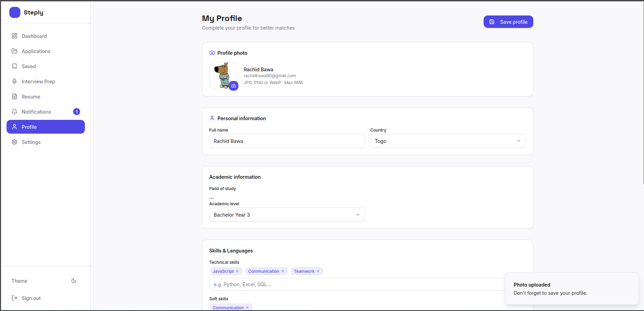This screenshot has width=644, height=311.
Task: Expand the Academic level dropdown
Action: (x=287, y=215)
